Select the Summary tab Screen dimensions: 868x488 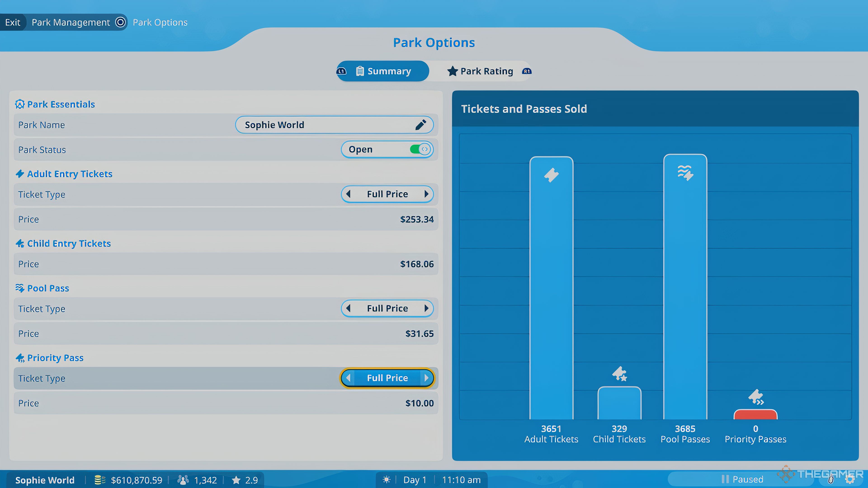[x=382, y=71]
